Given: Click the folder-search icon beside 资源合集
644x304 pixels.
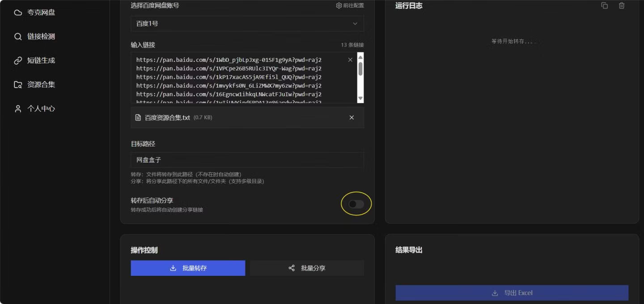Looking at the screenshot, I should [18, 85].
